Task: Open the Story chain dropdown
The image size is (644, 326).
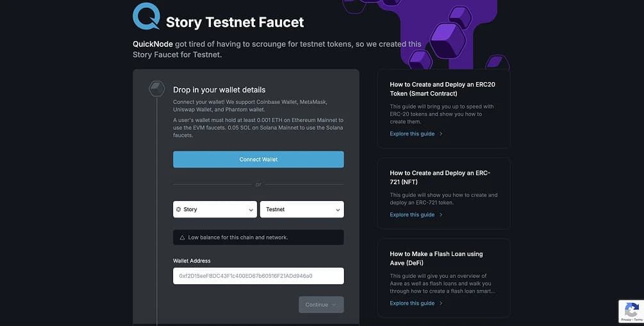Action: click(x=215, y=209)
